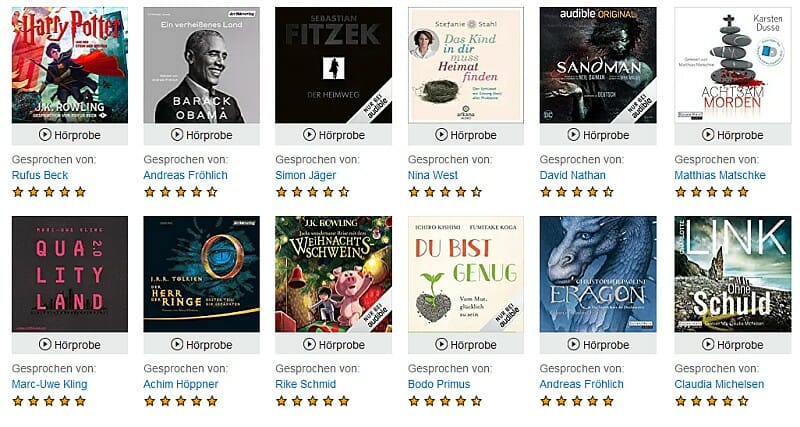Viewport: 800px width, 427px height.
Task: Play the Hörprobe for Eragon
Action: click(598, 344)
